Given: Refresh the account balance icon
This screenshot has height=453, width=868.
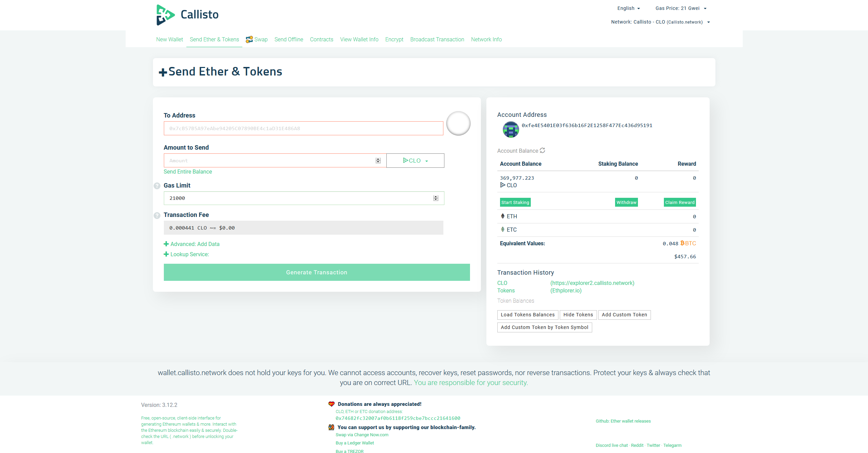Looking at the screenshot, I should point(542,150).
